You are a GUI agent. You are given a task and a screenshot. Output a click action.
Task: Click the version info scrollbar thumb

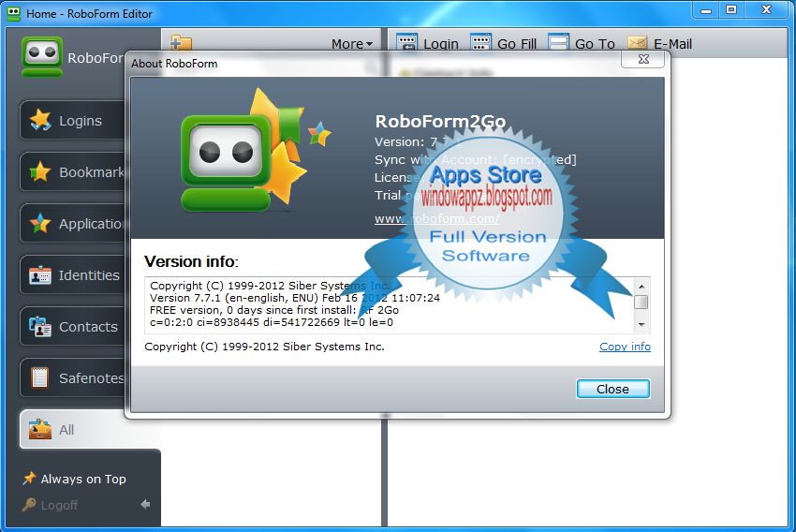pyautogui.click(x=641, y=302)
